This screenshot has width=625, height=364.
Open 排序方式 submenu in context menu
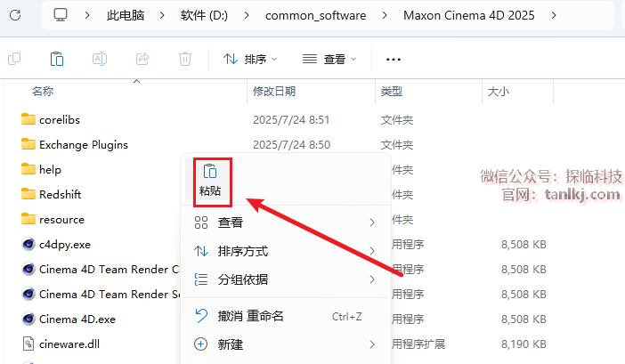coord(286,251)
